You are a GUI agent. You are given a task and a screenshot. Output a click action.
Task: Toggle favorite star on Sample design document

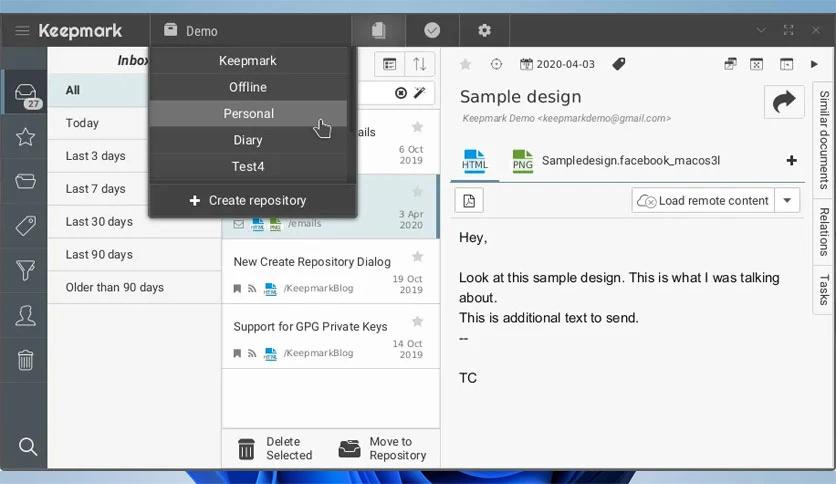465,64
